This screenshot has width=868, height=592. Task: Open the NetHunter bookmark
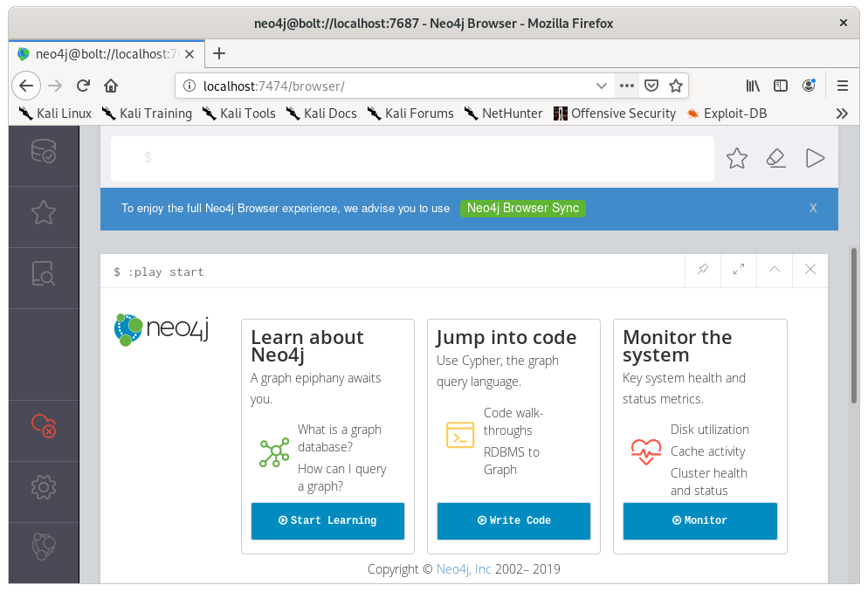pyautogui.click(x=503, y=114)
